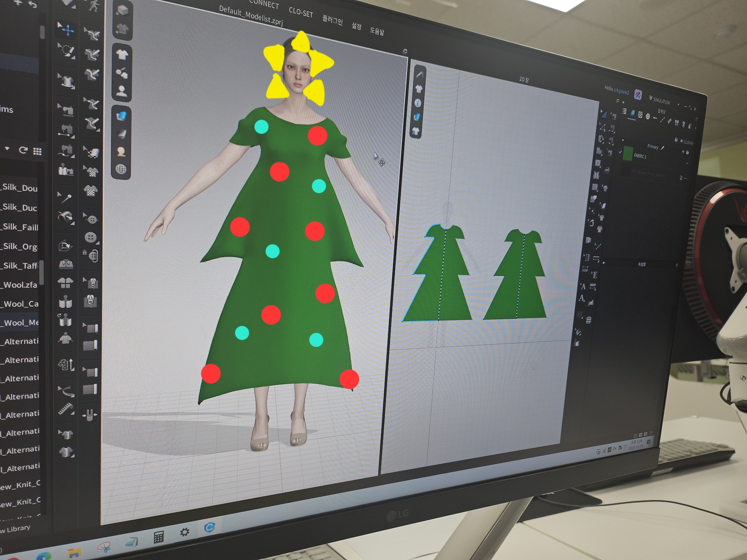This screenshot has width=747, height=560.
Task: Toggle avatar display icon in the 3D view toolbar
Action: pyautogui.click(x=121, y=91)
